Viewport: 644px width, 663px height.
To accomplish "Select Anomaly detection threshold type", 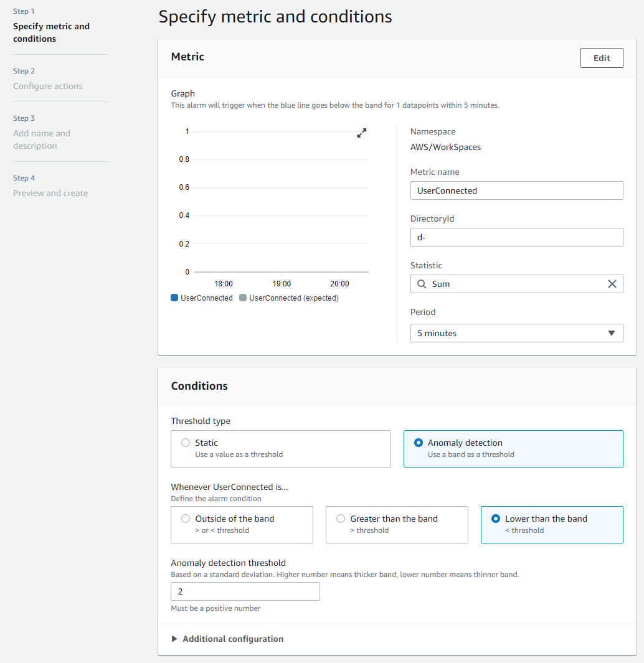I will point(419,443).
